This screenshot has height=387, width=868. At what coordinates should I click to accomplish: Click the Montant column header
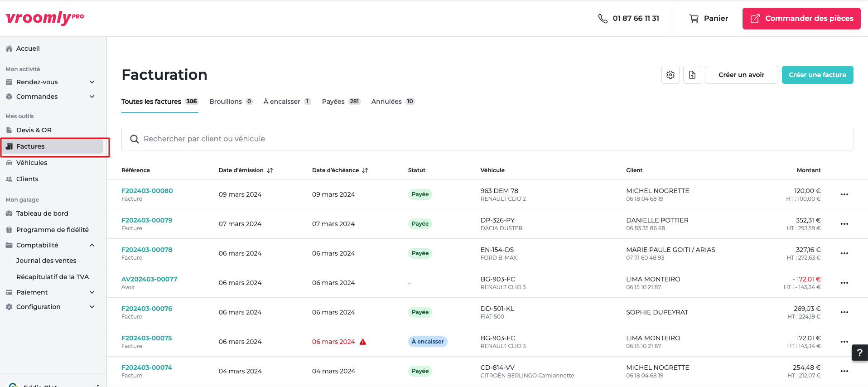[x=809, y=170]
